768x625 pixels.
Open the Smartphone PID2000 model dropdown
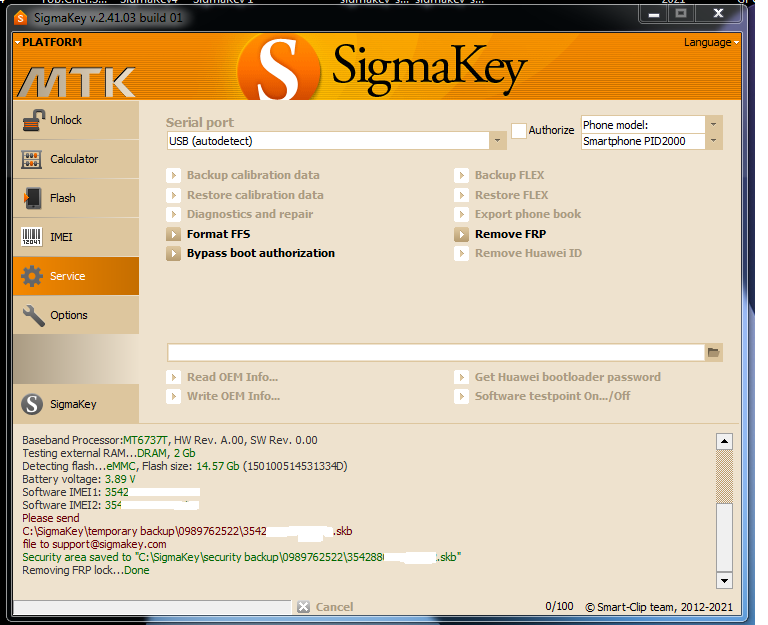(713, 142)
